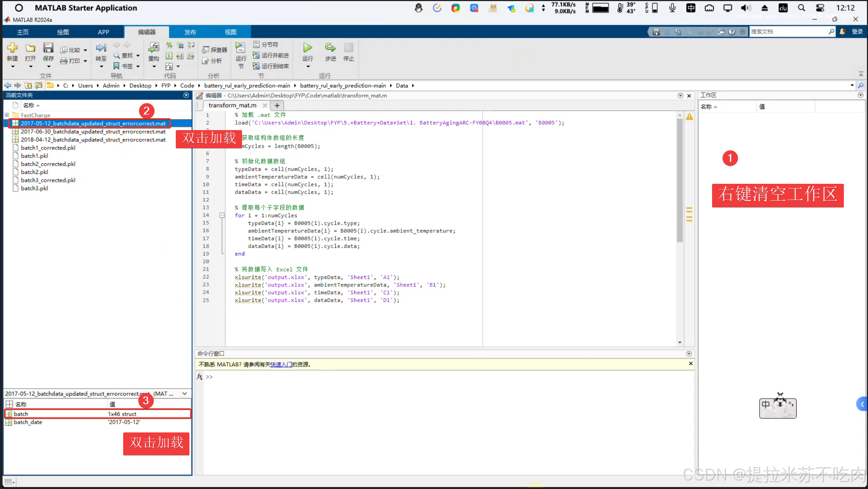Select the transform_mat.m editor tab
The width and height of the screenshot is (868, 489).
pyautogui.click(x=233, y=105)
